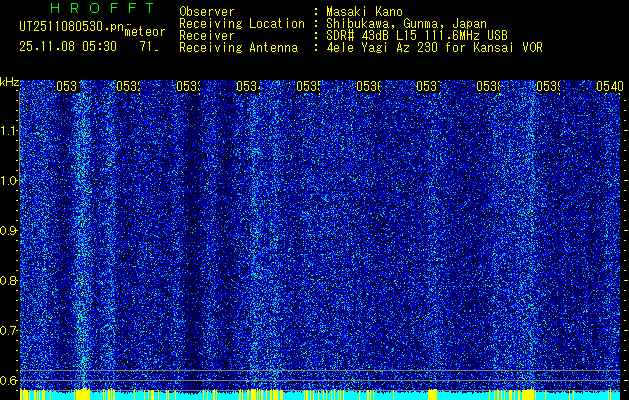The height and width of the screenshot is (400, 629).
Task: Click the 0.9 frequency axis label
Action: (9, 230)
